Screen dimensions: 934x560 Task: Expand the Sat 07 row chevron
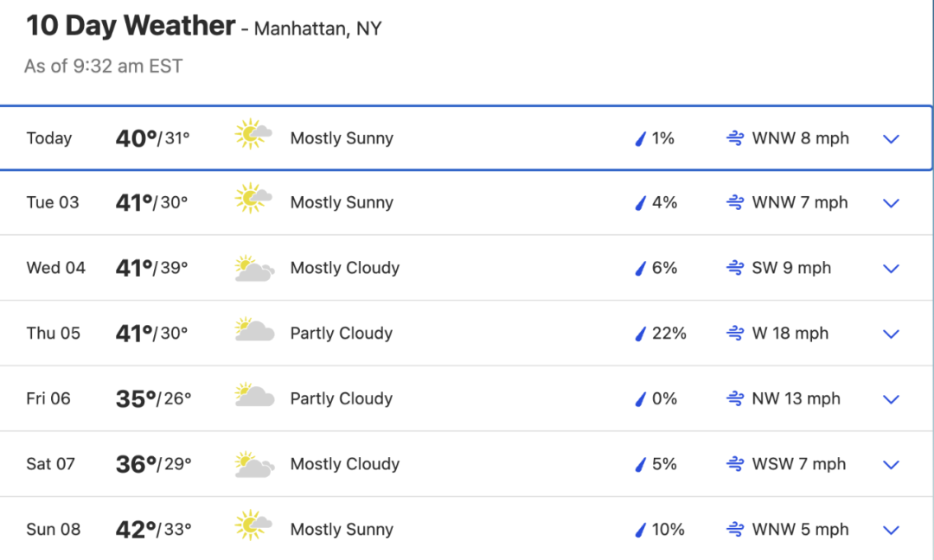(x=891, y=466)
